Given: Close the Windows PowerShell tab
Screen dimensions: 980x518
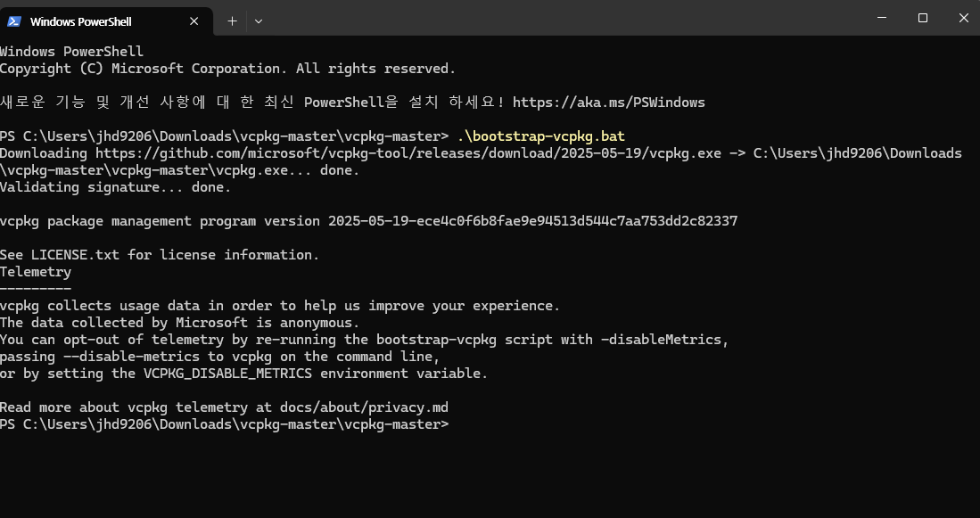Looking at the screenshot, I should [x=194, y=21].
